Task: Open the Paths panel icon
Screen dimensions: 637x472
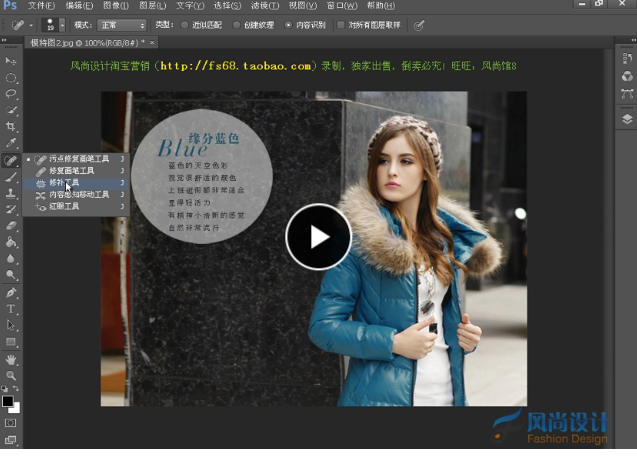Action: (x=627, y=94)
